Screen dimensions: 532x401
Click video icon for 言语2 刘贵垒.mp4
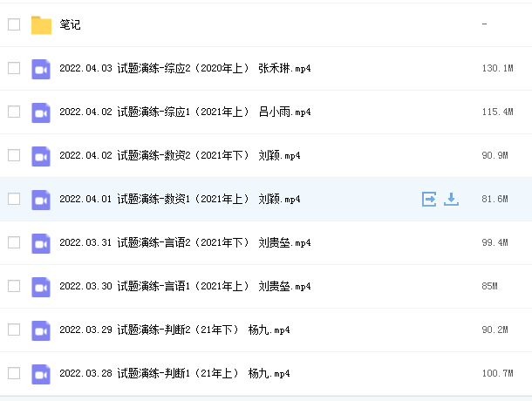pos(41,243)
